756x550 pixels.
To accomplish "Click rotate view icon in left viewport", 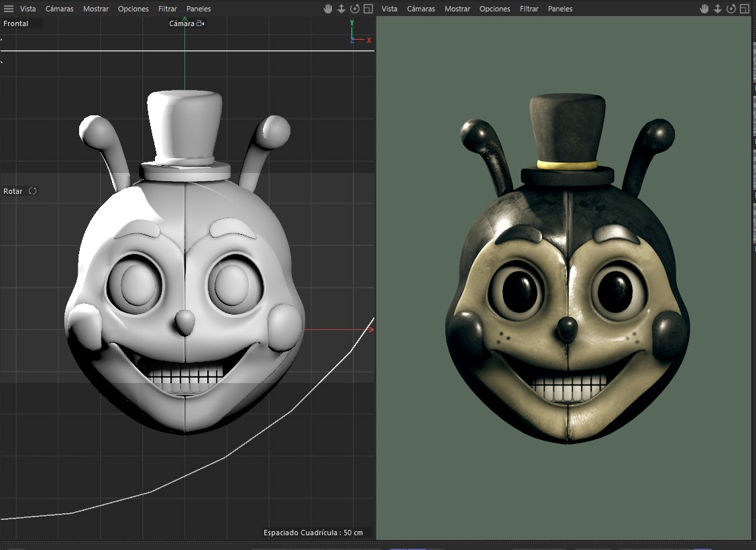I will point(355,9).
